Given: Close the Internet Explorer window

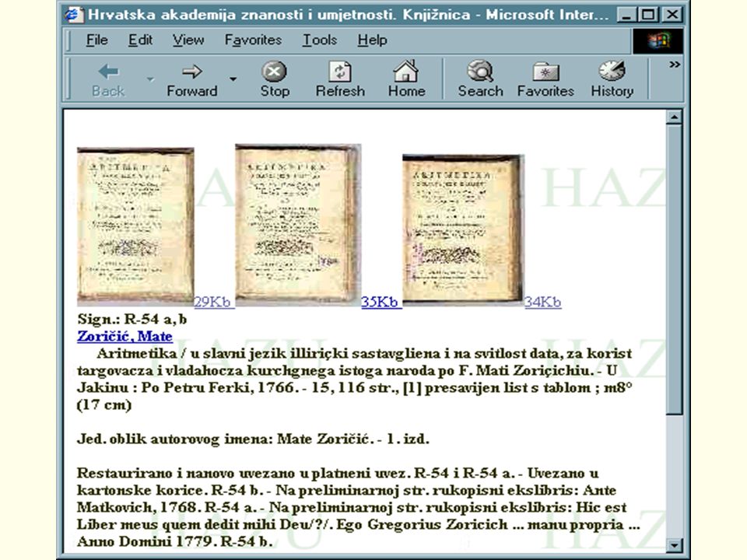Looking at the screenshot, I should (x=672, y=14).
